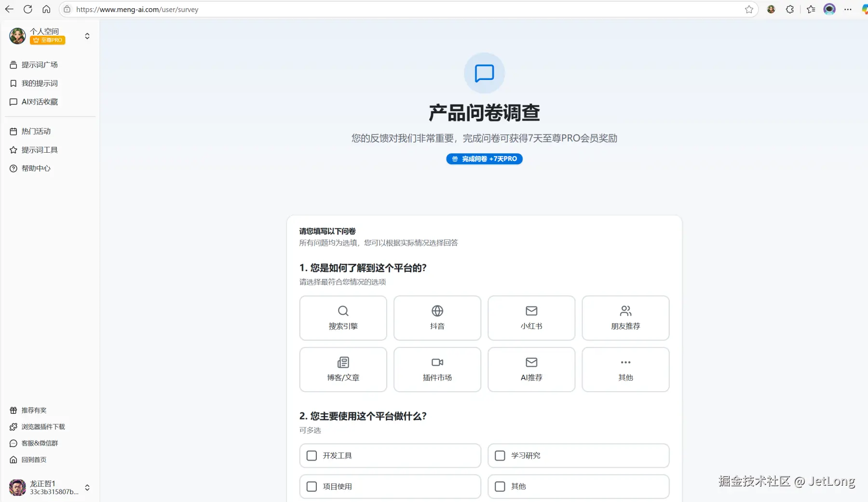The height and width of the screenshot is (502, 868).
Task: Open browser settings ellipsis menu
Action: [x=848, y=9]
